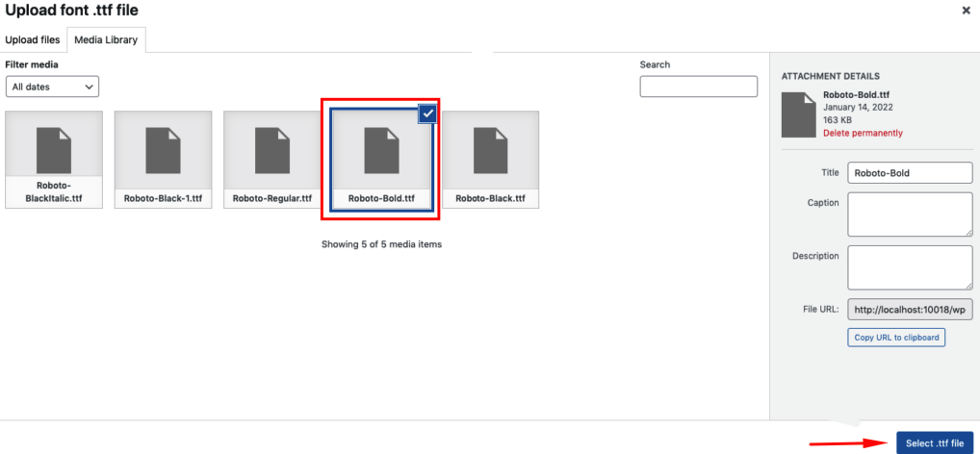Viewport: 980px width, 454px height.
Task: Open the All dates filter dropdown
Action: [x=53, y=87]
